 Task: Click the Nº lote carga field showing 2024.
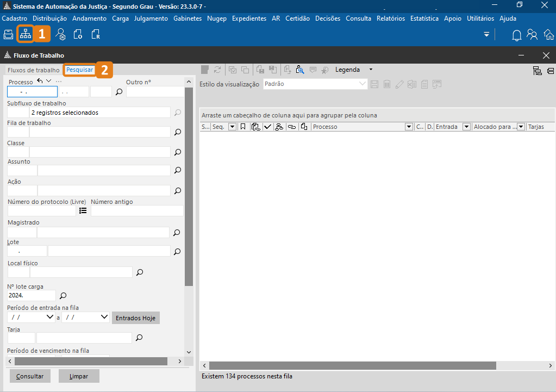tap(32, 296)
